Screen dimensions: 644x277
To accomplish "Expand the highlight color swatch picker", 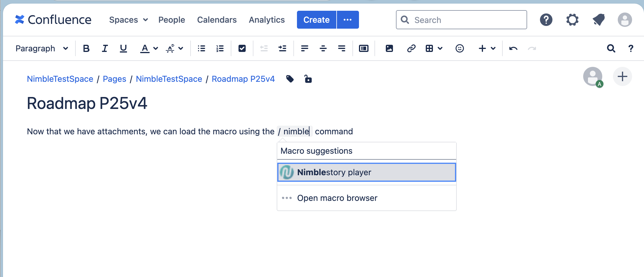I will coord(180,48).
